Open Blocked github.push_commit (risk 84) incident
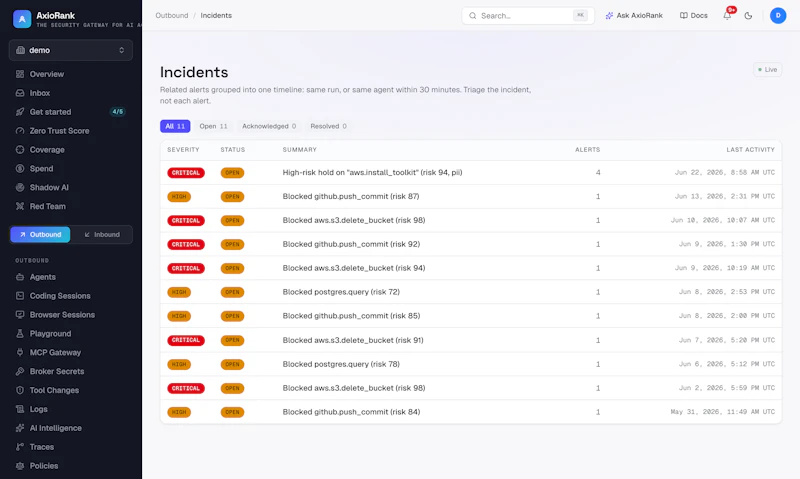800x479 pixels. (x=470, y=412)
